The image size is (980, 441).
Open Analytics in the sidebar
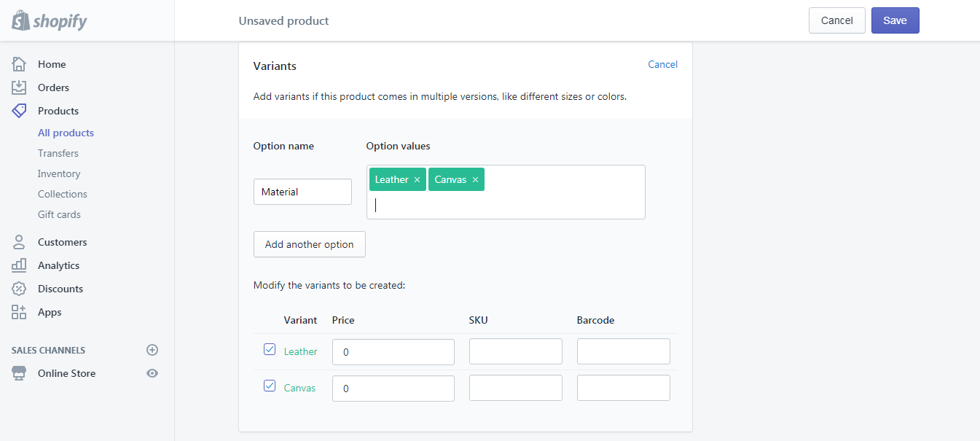(x=58, y=265)
